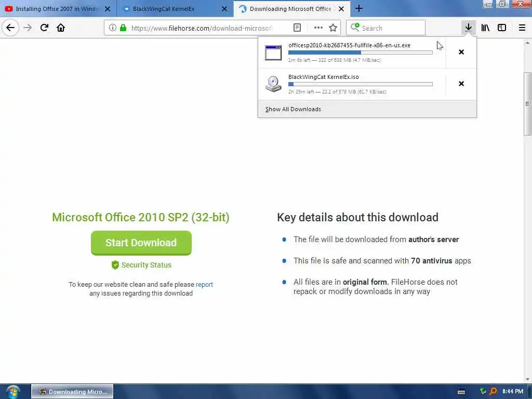The width and height of the screenshot is (532, 399).
Task: Reload the current page
Action: coord(44,28)
